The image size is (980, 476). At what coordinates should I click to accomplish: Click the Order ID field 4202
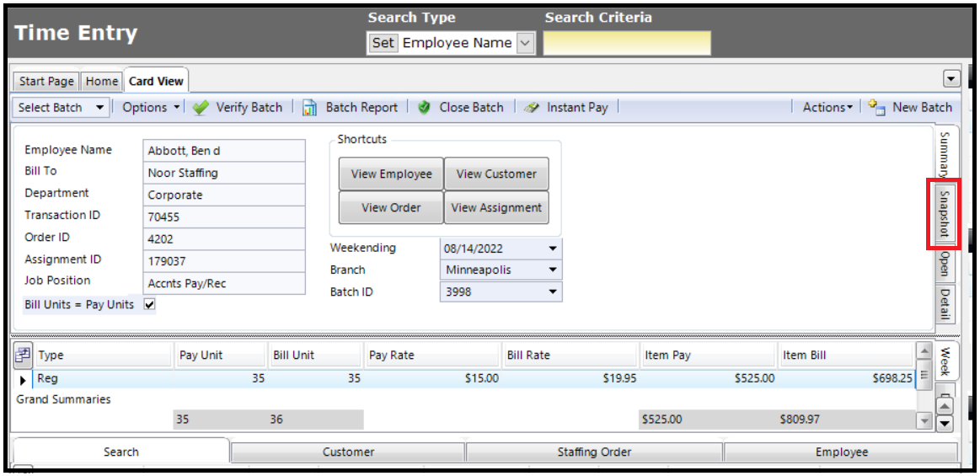click(x=224, y=239)
